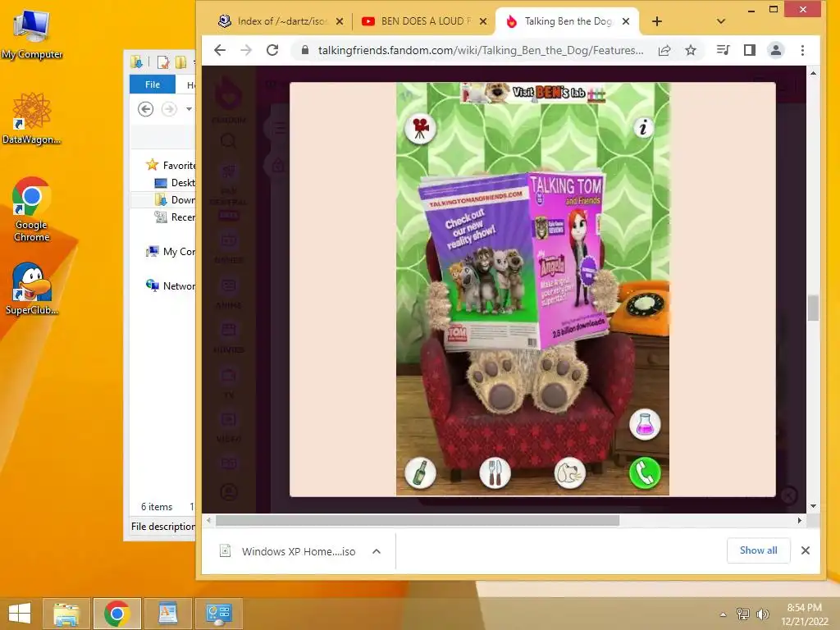The image size is (840, 630).
Task: Click the purple potion flask icon
Action: coord(645,425)
